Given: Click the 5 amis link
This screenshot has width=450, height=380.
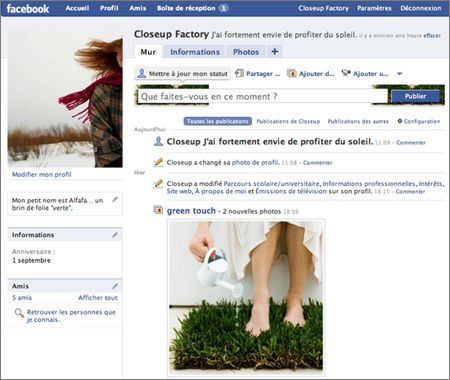Looking at the screenshot, I should (22, 298).
